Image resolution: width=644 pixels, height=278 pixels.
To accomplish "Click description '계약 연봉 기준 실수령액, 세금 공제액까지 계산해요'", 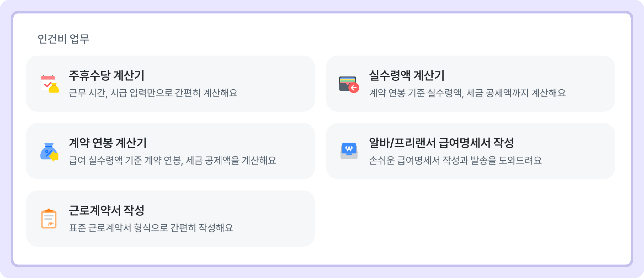I will (x=467, y=93).
